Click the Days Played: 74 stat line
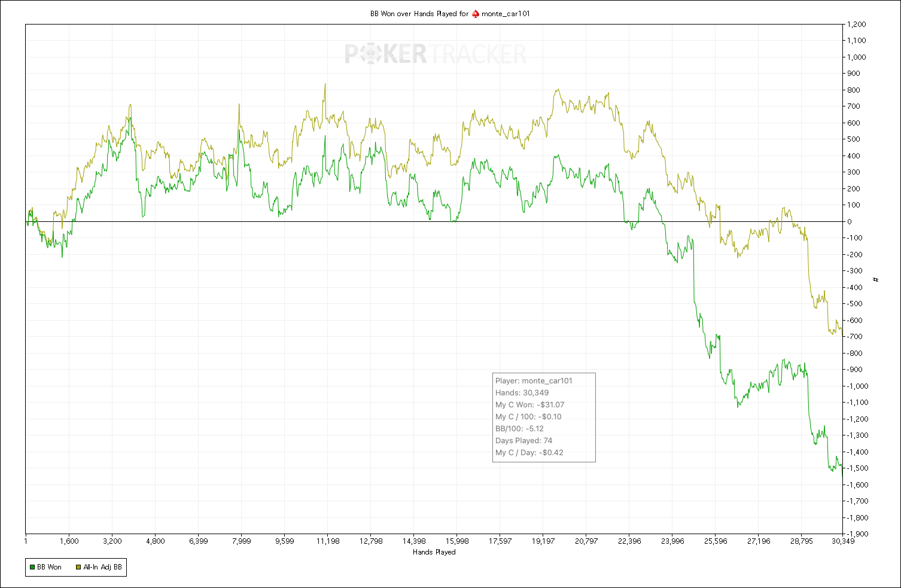 click(523, 441)
